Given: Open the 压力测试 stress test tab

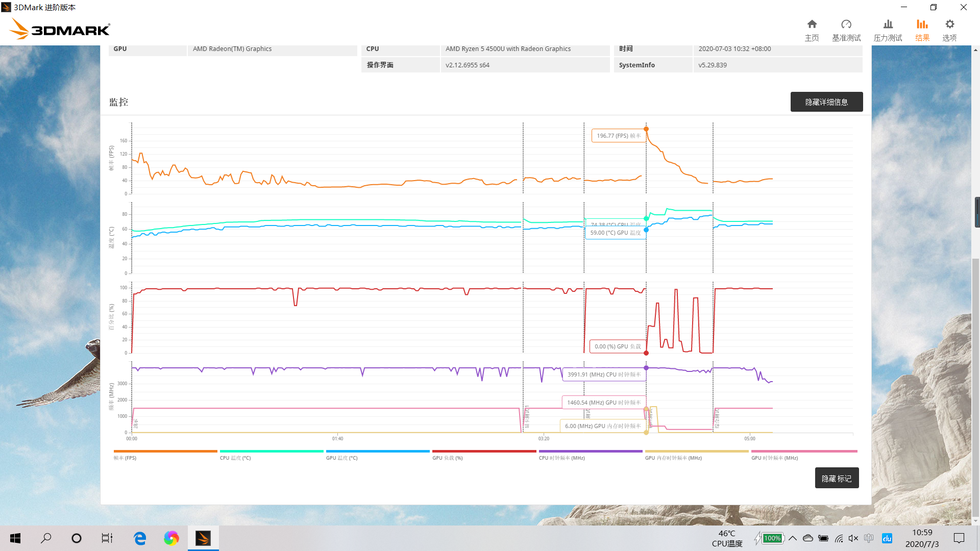Looking at the screenshot, I should tap(888, 31).
